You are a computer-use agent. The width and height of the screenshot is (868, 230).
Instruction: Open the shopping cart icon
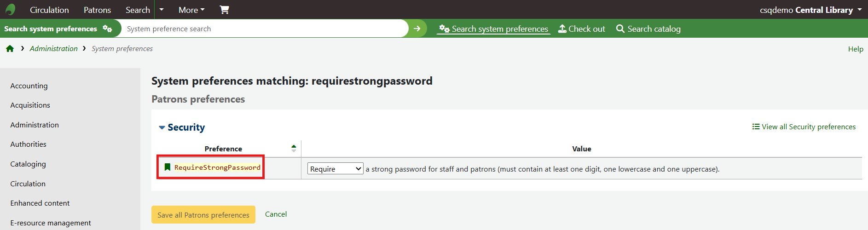(x=224, y=10)
